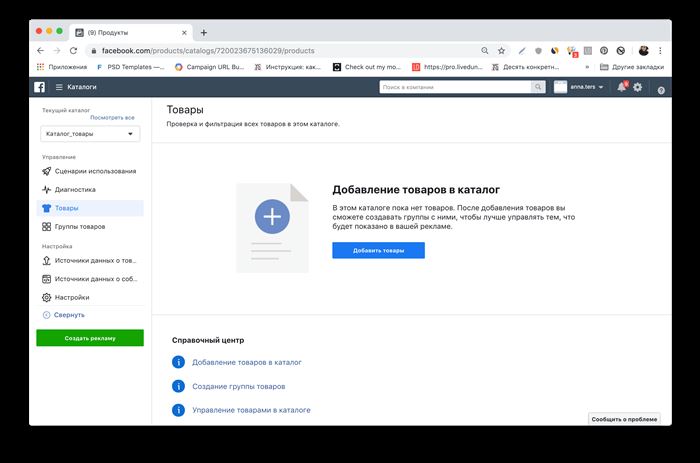Focus the Поиск в компании field
700x463 pixels.
coord(455,87)
